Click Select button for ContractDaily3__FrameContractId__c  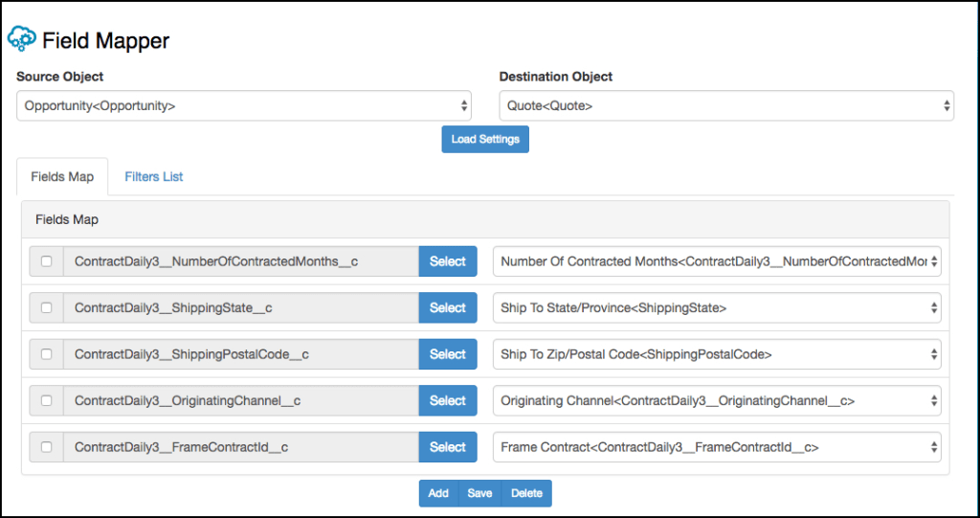click(447, 447)
